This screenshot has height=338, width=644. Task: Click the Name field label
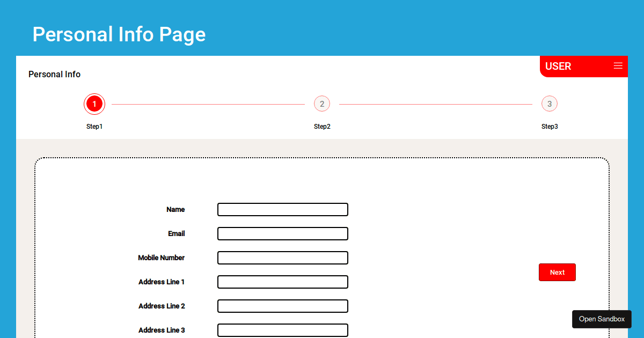coord(175,209)
